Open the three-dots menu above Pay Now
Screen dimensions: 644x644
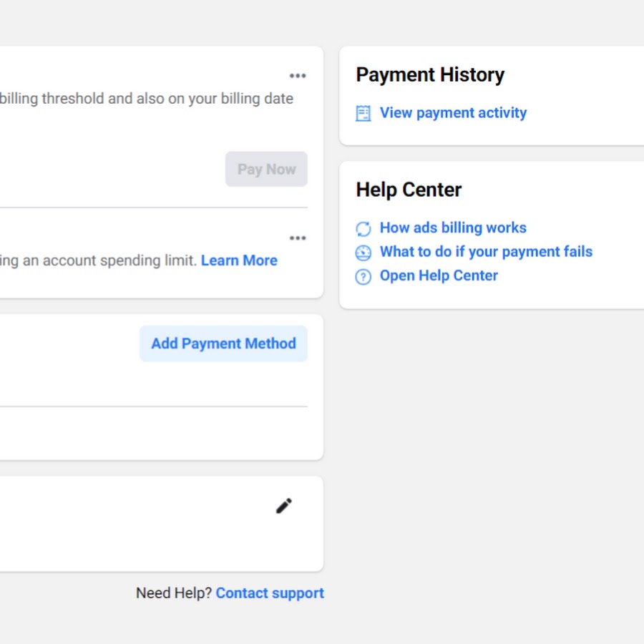click(298, 76)
